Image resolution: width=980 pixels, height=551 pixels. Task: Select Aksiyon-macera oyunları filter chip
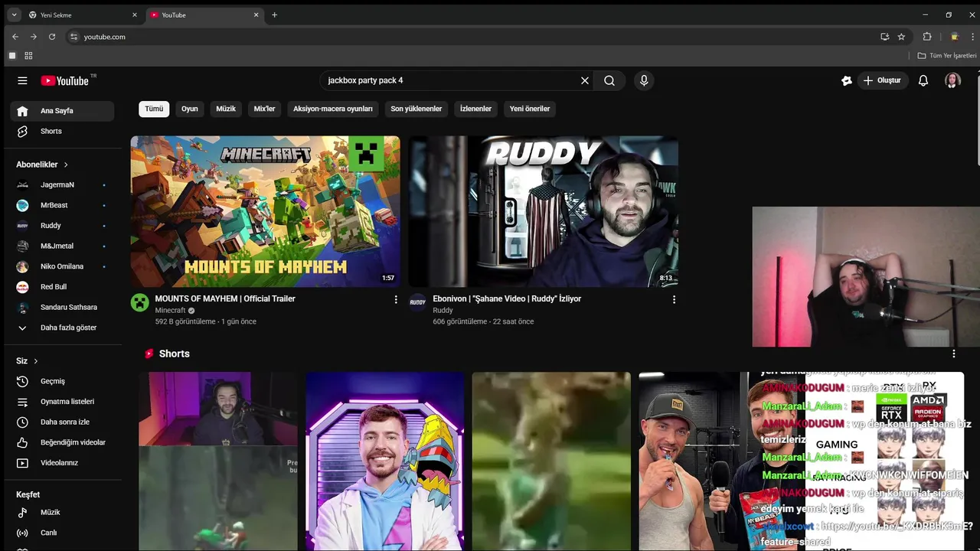[x=333, y=109]
